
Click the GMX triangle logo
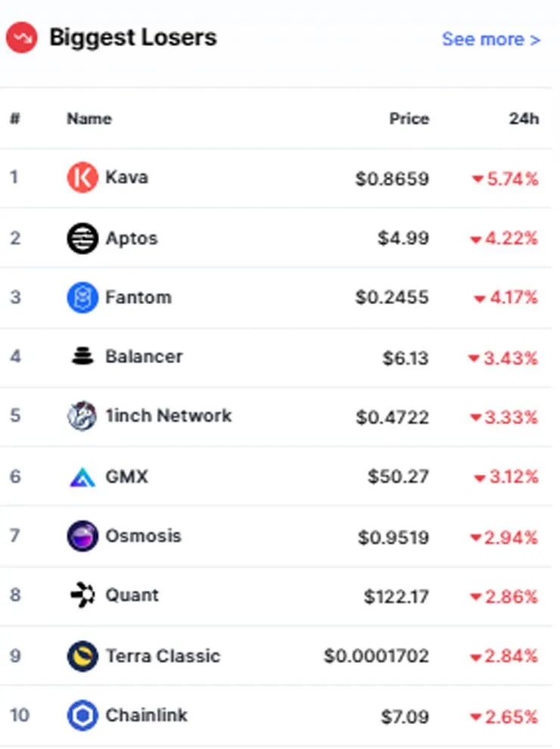tap(82, 477)
